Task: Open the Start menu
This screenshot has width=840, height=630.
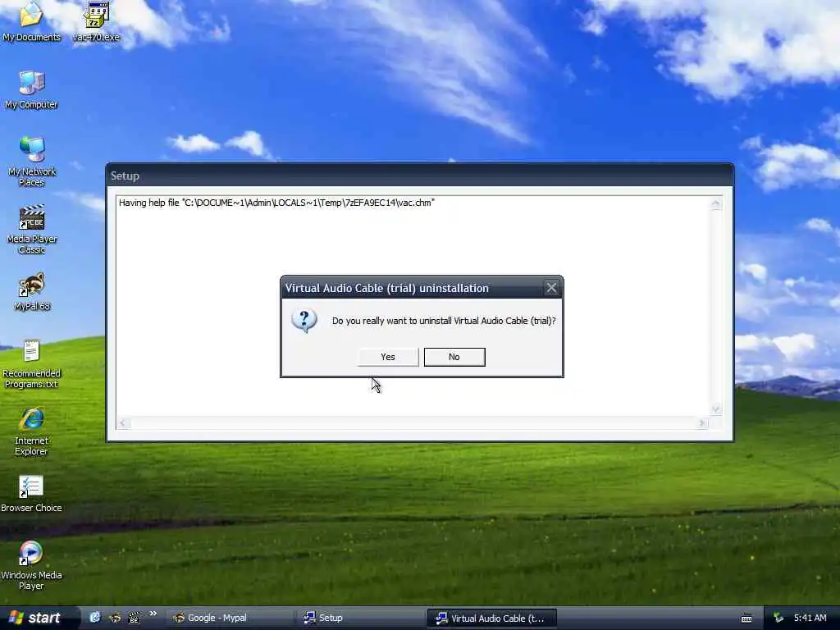Action: pos(36,618)
